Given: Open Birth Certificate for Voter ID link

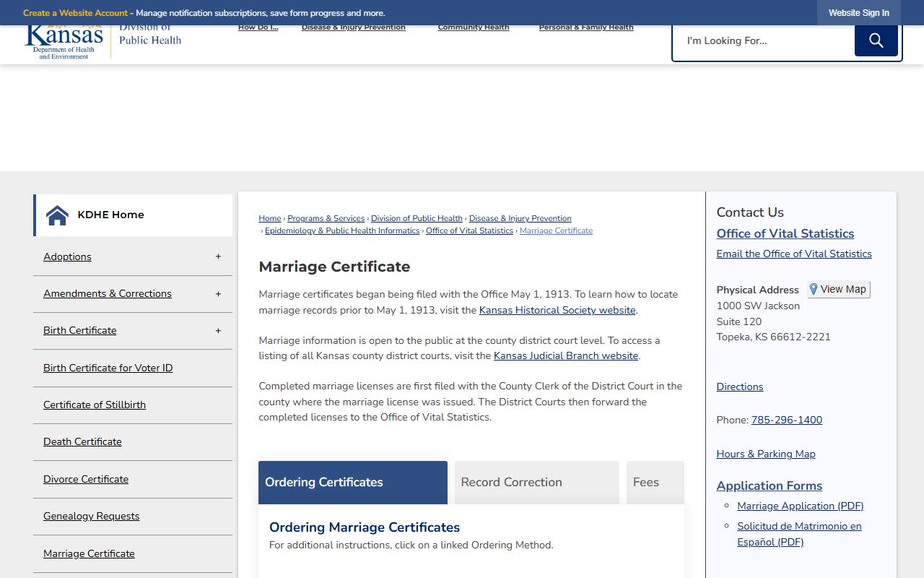Looking at the screenshot, I should (108, 368).
